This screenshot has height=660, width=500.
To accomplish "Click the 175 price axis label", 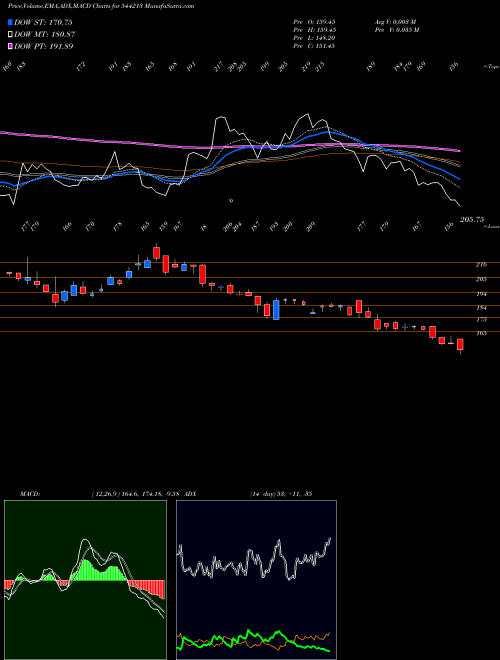I will 481,320.
